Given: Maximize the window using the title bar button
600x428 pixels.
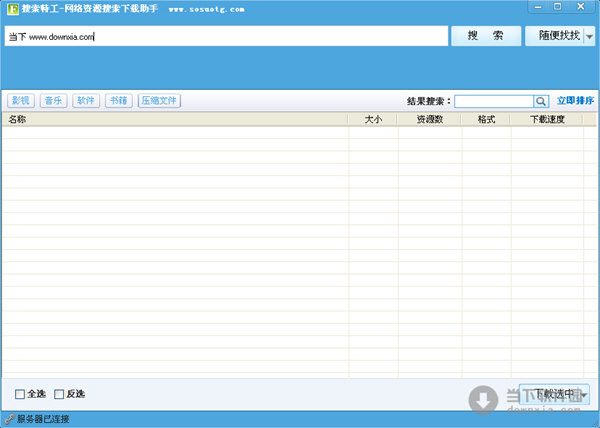Looking at the screenshot, I should pos(557,7).
